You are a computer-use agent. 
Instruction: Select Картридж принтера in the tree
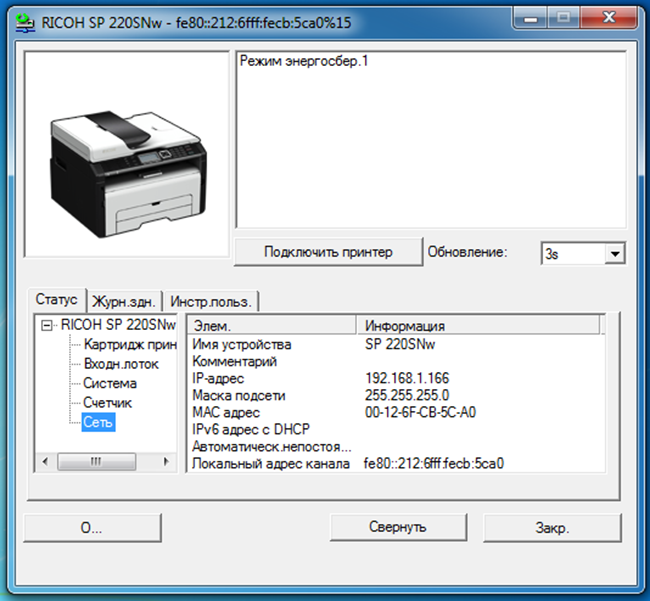(130, 344)
